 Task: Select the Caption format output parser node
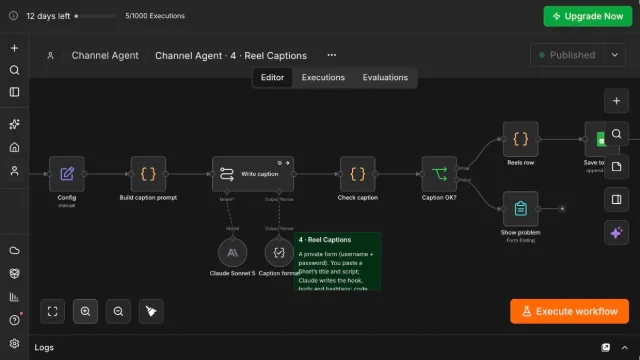tap(279, 253)
